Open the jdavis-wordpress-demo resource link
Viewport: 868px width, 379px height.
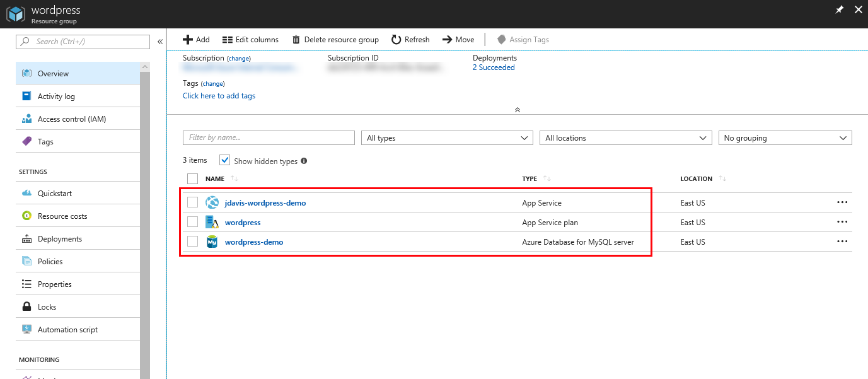265,203
